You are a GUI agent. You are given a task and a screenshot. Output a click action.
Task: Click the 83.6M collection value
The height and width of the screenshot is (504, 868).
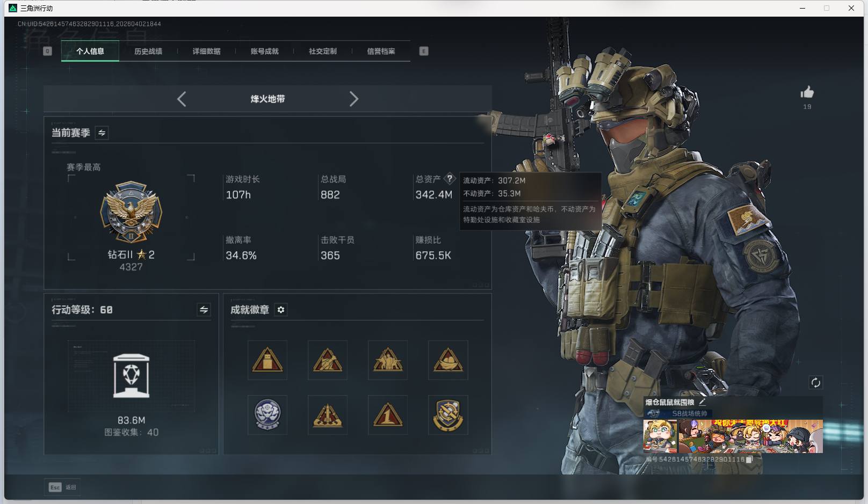(x=131, y=420)
